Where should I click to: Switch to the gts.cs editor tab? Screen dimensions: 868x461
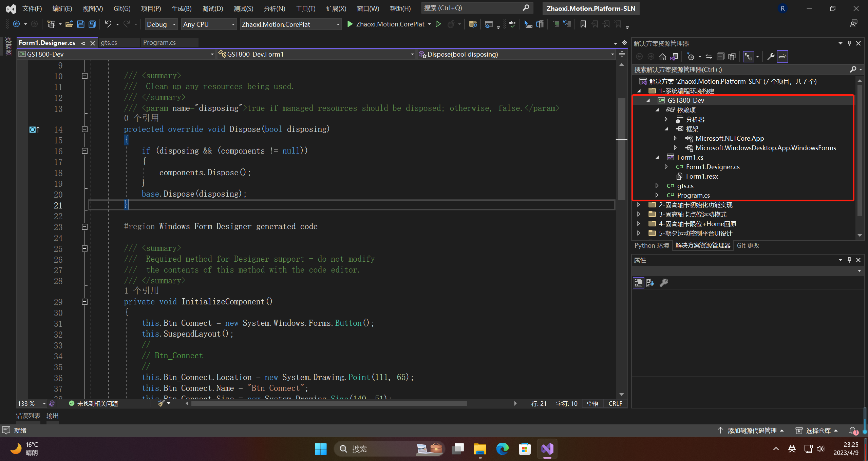pos(109,43)
